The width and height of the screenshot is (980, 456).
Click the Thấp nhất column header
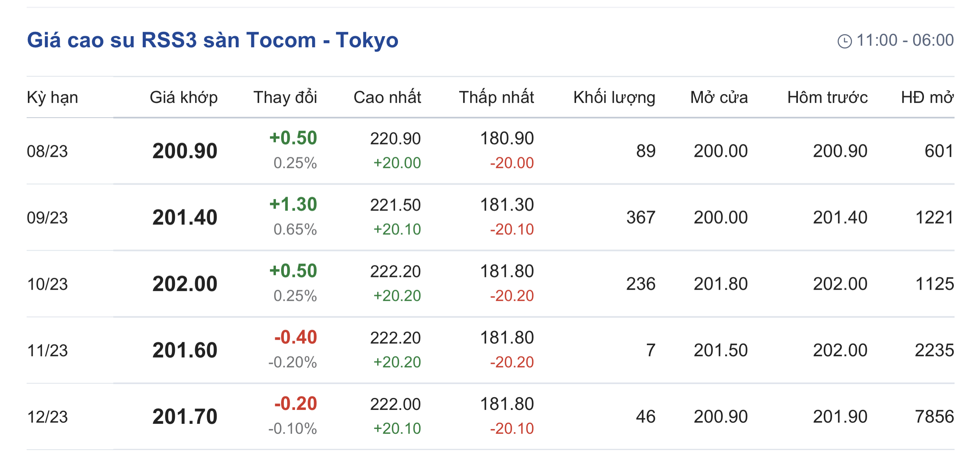click(496, 98)
